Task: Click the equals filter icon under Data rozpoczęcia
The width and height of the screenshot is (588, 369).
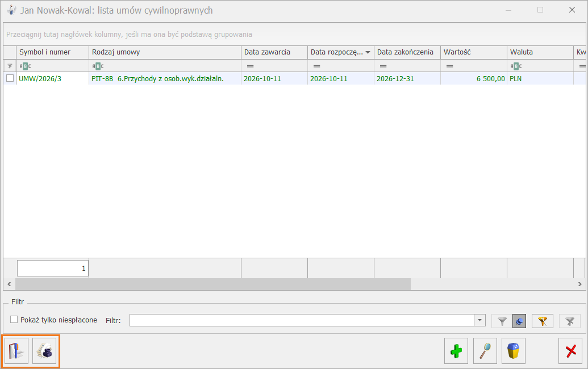Action: pyautogui.click(x=316, y=66)
